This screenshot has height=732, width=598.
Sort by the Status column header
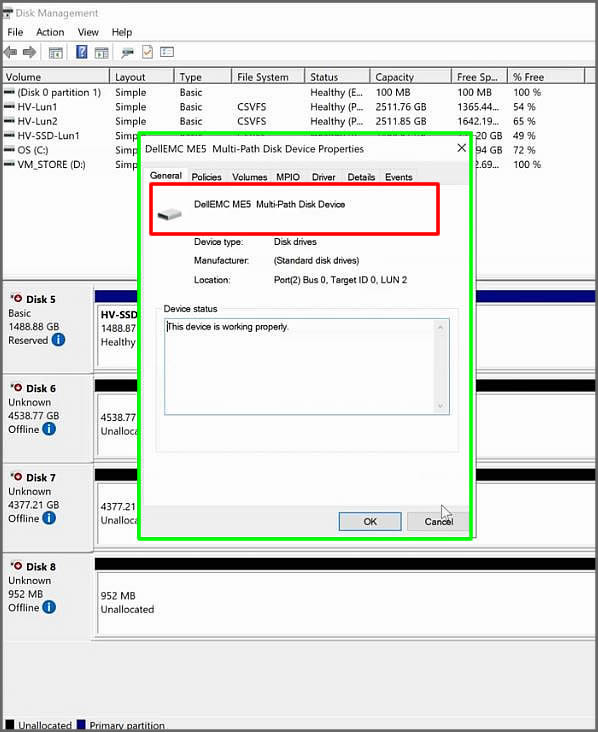pyautogui.click(x=338, y=77)
